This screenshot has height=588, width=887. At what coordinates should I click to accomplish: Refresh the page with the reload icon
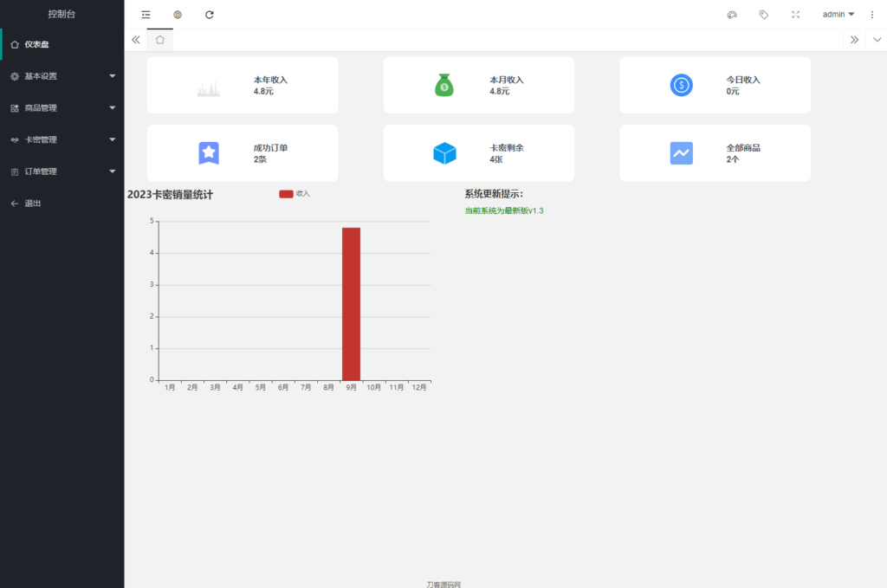(x=209, y=15)
